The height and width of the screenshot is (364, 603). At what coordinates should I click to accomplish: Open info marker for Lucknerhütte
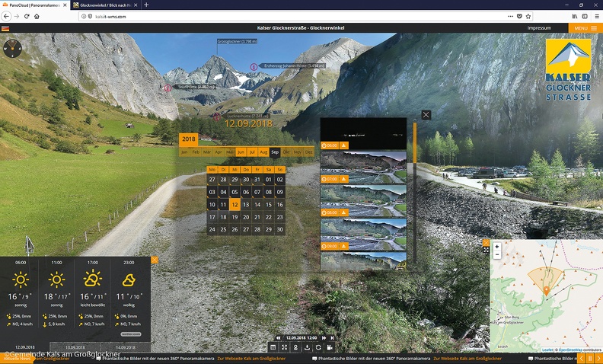[x=216, y=117]
